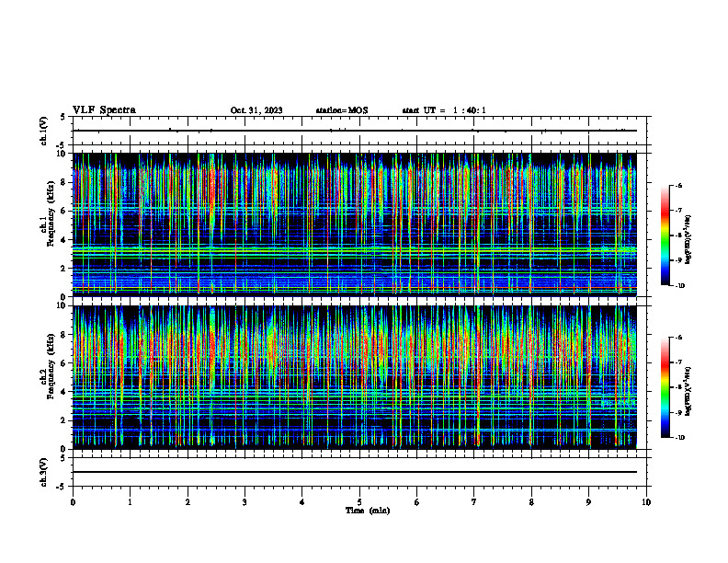Viewport: 728px width, 563px height.
Task: Click time axis tick label "7"
Action: [474, 502]
